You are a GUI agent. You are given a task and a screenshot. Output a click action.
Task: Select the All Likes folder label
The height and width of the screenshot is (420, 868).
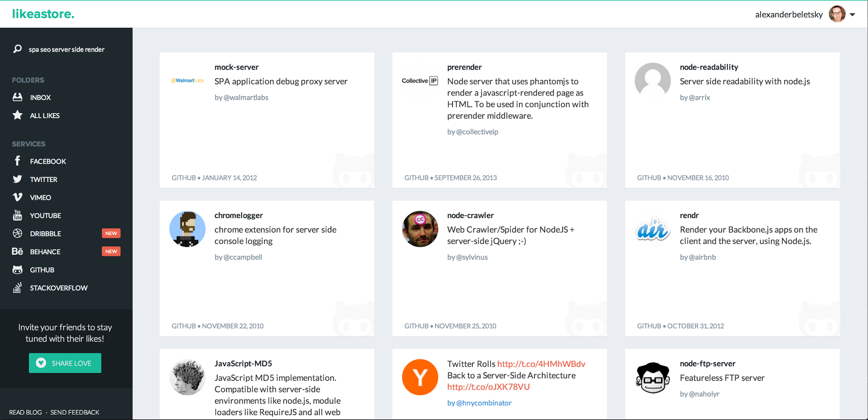point(45,115)
